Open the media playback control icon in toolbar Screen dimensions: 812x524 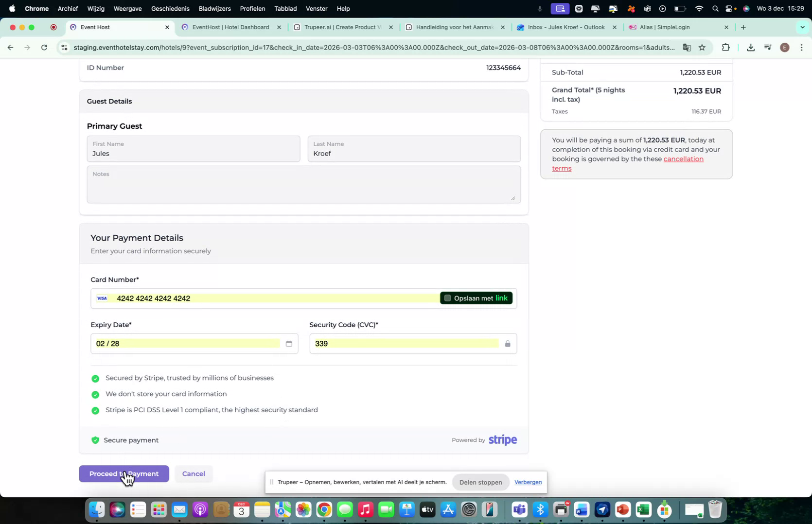pyautogui.click(x=767, y=48)
